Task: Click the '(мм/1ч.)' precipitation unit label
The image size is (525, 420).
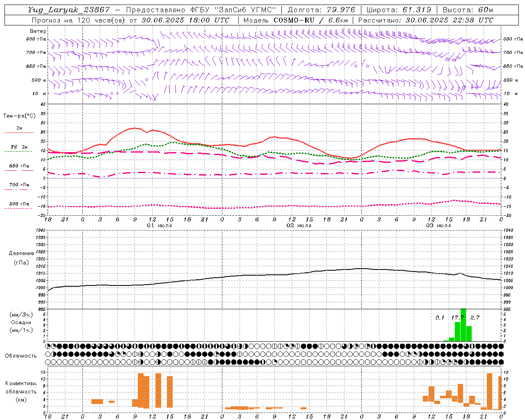Action: pyautogui.click(x=21, y=330)
